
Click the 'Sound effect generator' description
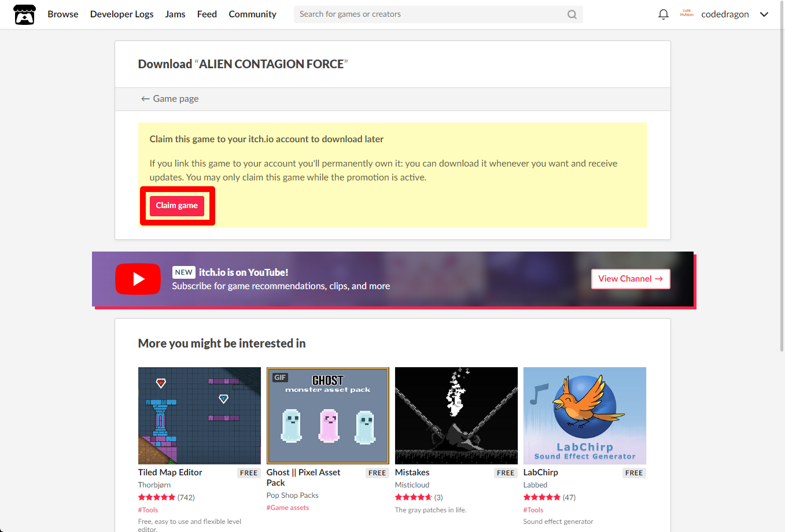(x=558, y=522)
